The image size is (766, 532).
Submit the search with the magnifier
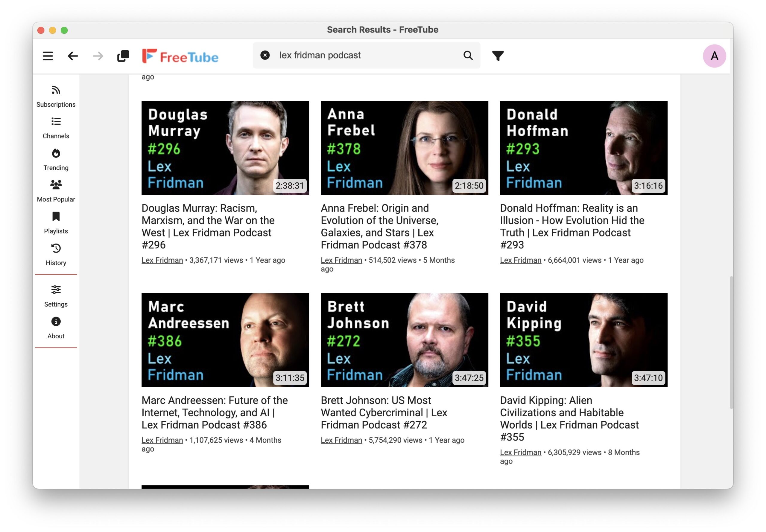point(468,55)
